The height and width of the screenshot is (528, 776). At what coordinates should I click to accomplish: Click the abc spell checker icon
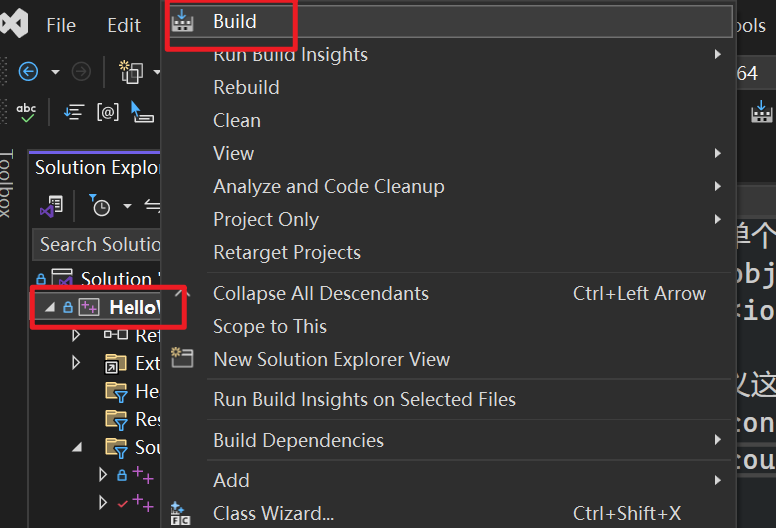coord(26,112)
